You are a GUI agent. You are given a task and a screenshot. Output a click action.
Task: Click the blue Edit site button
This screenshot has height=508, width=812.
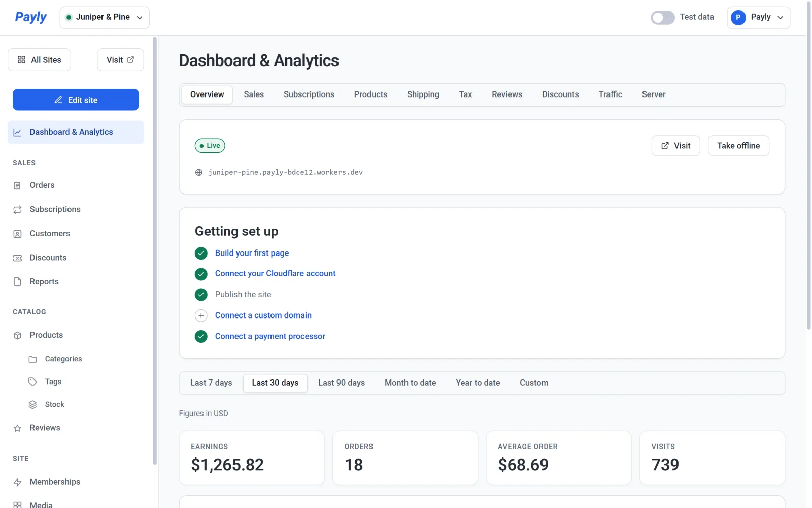point(76,100)
